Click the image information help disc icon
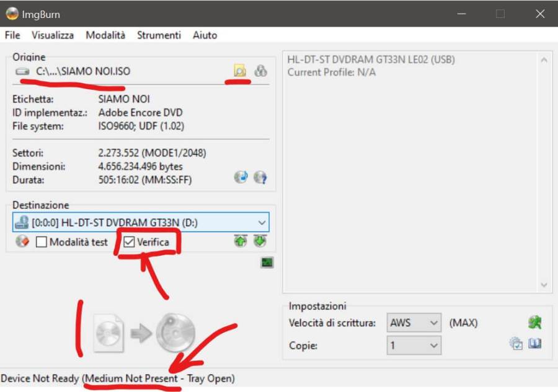Viewport: 558px width, 392px height. 260,177
